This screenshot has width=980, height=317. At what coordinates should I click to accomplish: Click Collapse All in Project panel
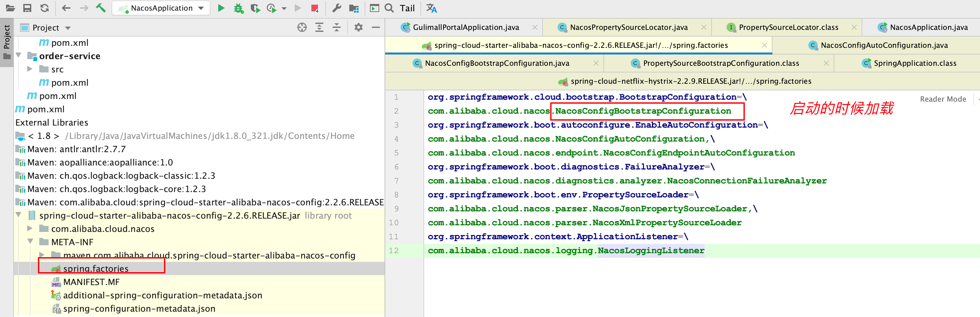pyautogui.click(x=337, y=27)
